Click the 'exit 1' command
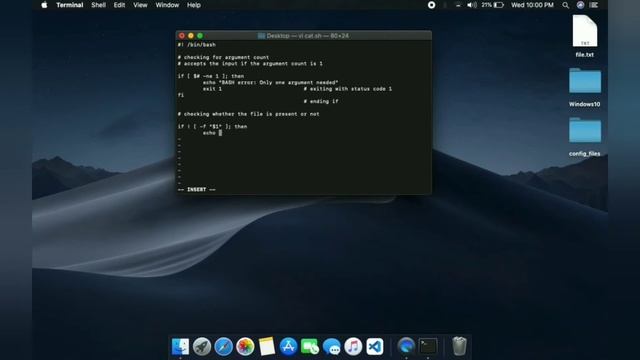 [x=212, y=89]
